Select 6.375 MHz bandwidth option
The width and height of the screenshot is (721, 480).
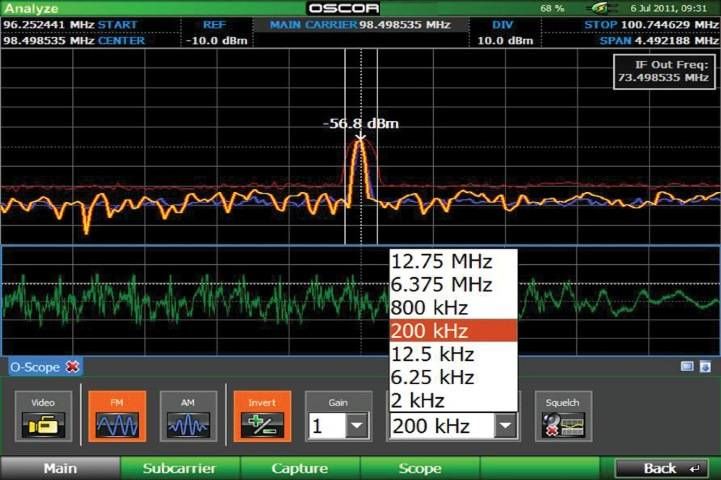click(453, 285)
